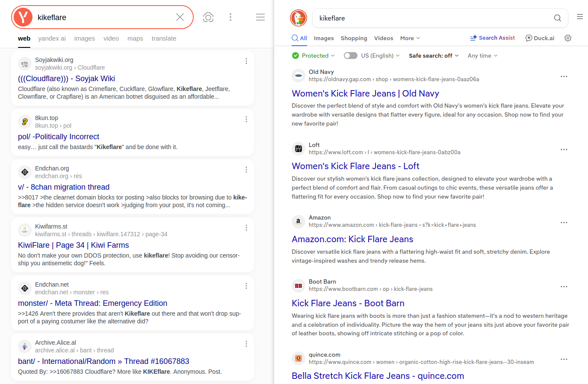This screenshot has height=384, width=588.
Task: Click the 8kun.top site favicon
Action: pyautogui.click(x=25, y=122)
